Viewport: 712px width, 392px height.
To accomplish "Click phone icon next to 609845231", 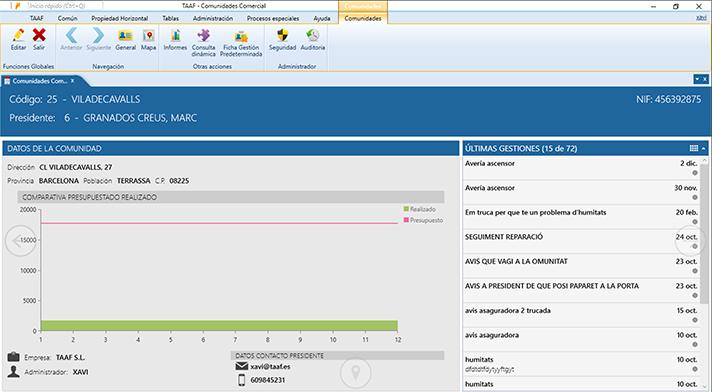I will tap(242, 380).
